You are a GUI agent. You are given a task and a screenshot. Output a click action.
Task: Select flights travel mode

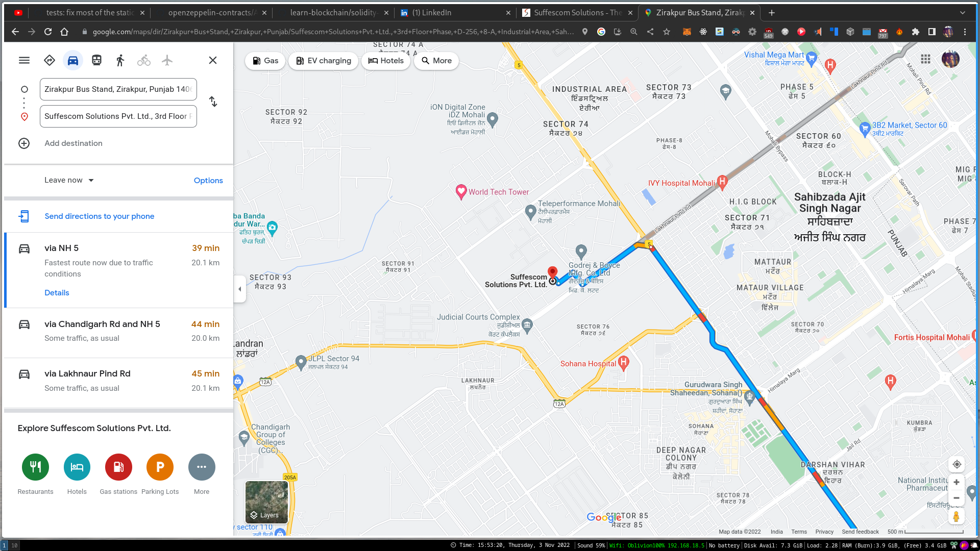pos(167,60)
